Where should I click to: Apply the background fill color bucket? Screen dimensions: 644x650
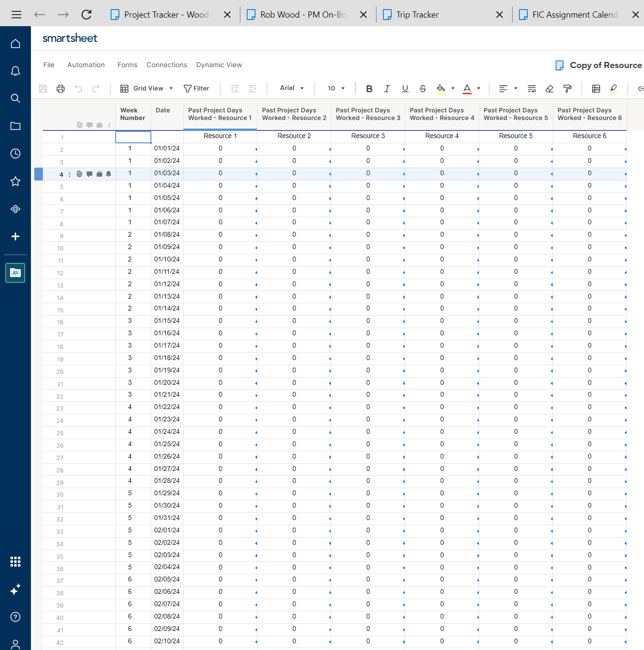click(441, 89)
